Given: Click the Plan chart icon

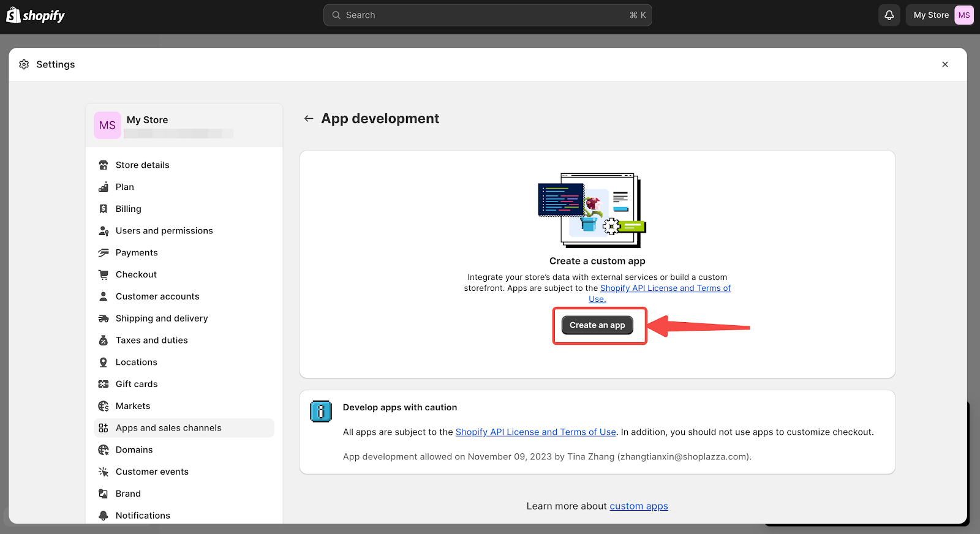Looking at the screenshot, I should coord(104,187).
